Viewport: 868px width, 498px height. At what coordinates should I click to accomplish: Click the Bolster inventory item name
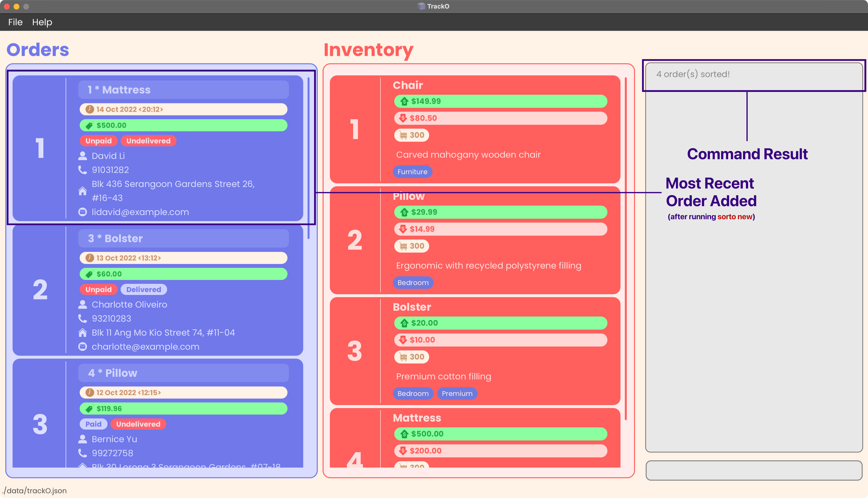click(412, 307)
